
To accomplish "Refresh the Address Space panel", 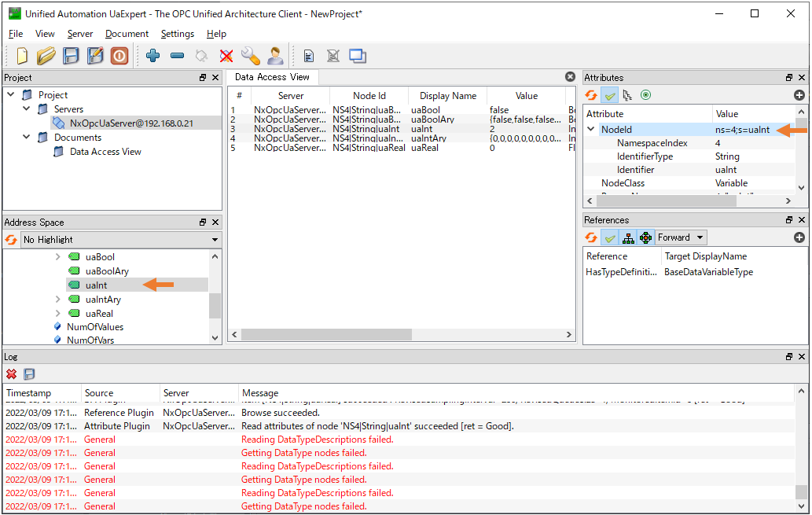I will [12, 239].
